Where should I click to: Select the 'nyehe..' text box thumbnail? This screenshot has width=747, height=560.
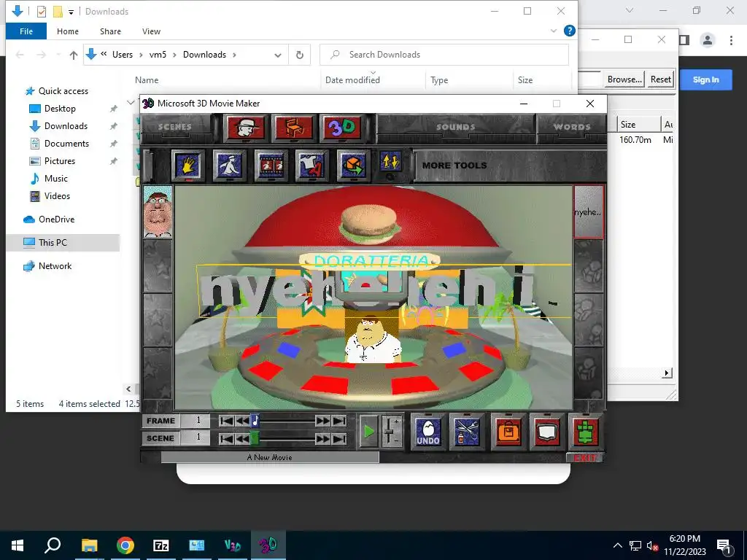click(589, 212)
